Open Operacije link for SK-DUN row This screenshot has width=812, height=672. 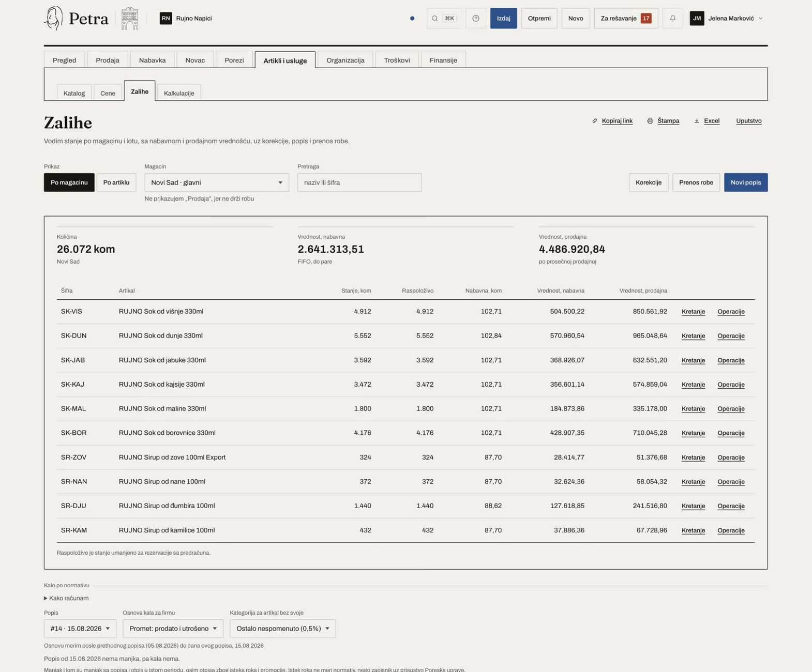tap(731, 336)
